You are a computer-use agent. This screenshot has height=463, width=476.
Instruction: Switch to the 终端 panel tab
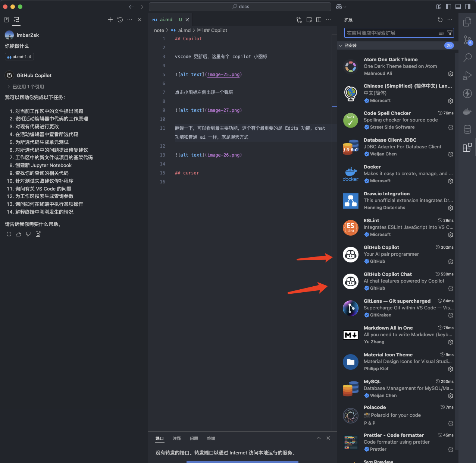pos(211,438)
